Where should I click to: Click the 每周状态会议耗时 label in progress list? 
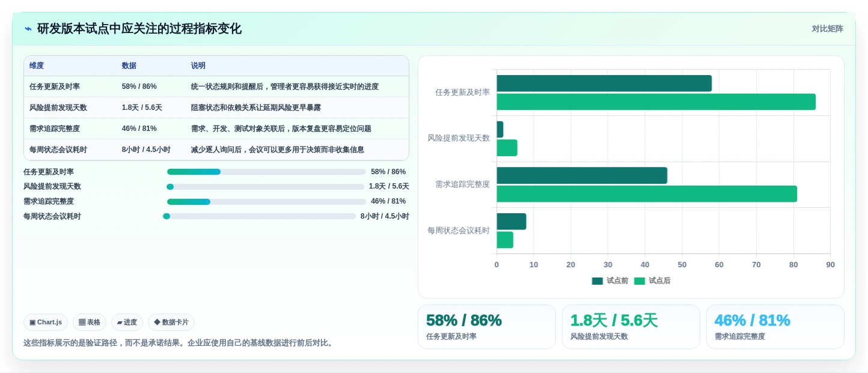coord(52,216)
